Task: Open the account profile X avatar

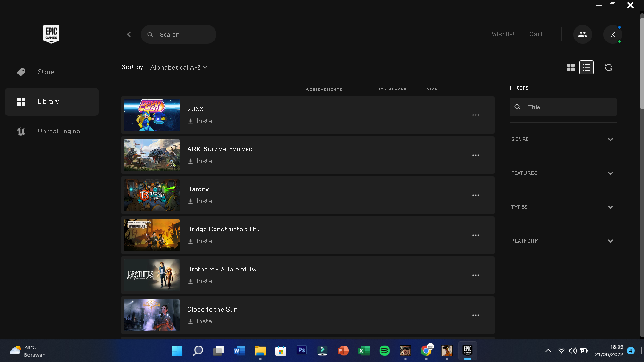Action: pos(613,34)
